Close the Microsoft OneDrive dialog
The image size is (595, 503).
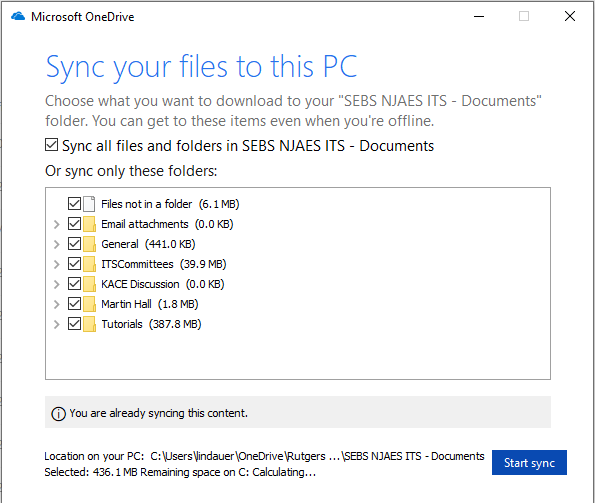pos(570,16)
